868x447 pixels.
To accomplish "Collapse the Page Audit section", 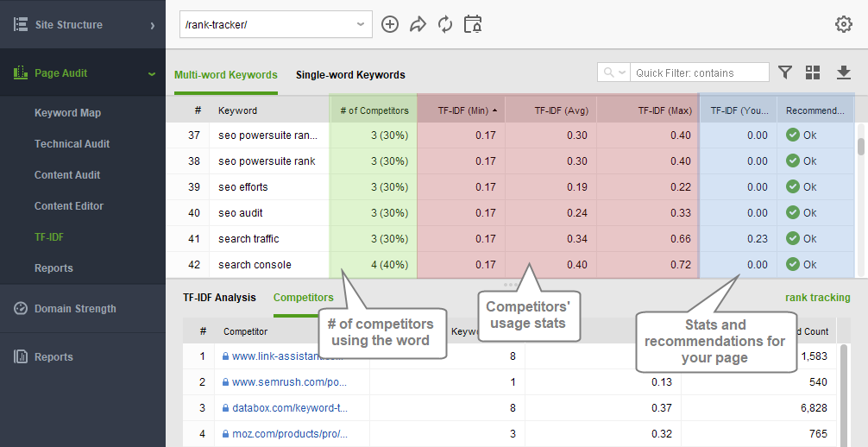I will point(83,73).
